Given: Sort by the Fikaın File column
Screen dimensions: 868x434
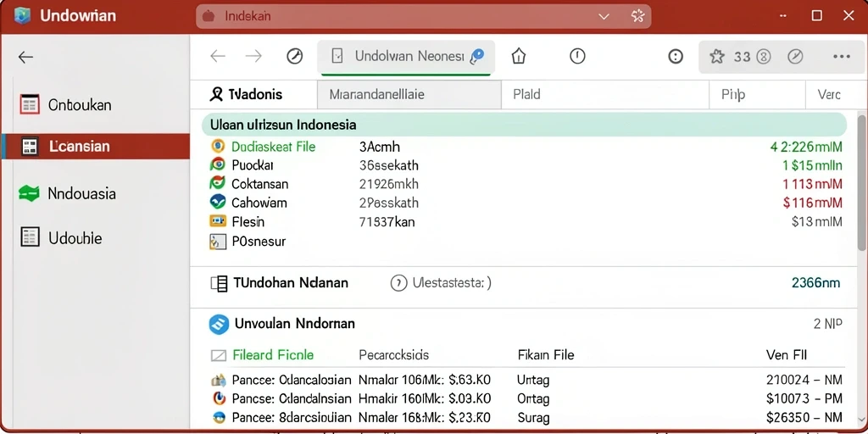Looking at the screenshot, I should pyautogui.click(x=546, y=355).
